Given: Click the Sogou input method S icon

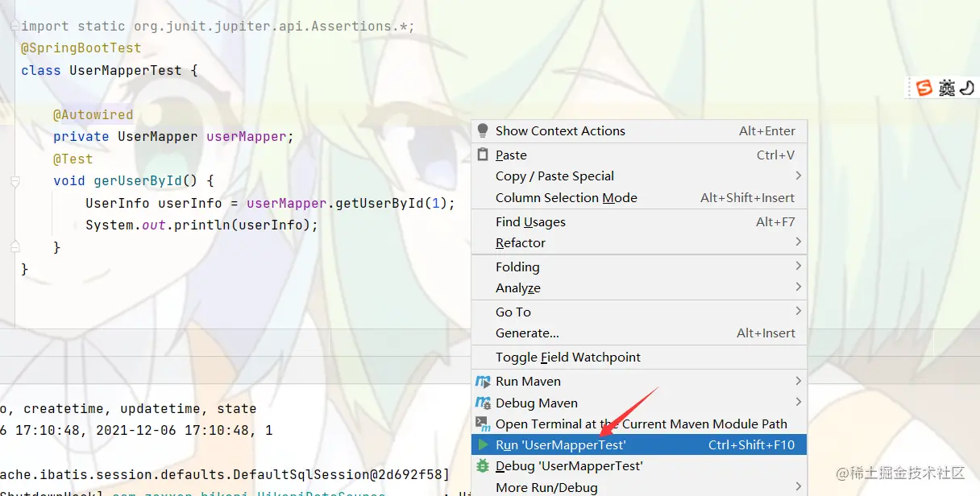Looking at the screenshot, I should [924, 88].
